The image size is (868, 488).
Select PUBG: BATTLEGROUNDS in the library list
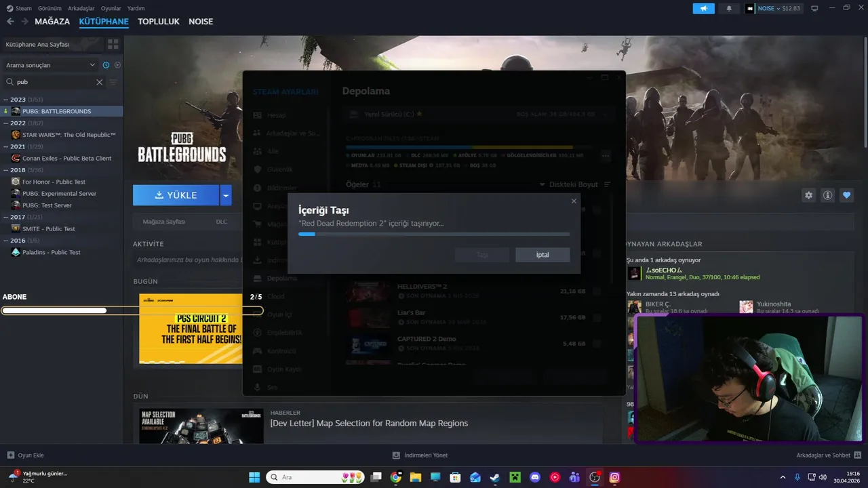point(62,111)
